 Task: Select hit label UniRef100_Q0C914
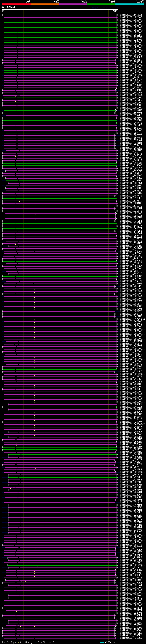point(131,407)
